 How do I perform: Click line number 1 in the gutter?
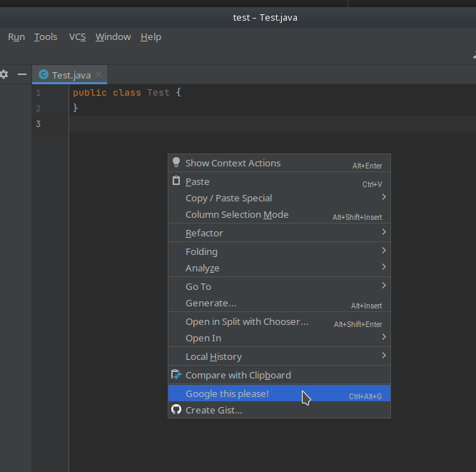click(39, 93)
